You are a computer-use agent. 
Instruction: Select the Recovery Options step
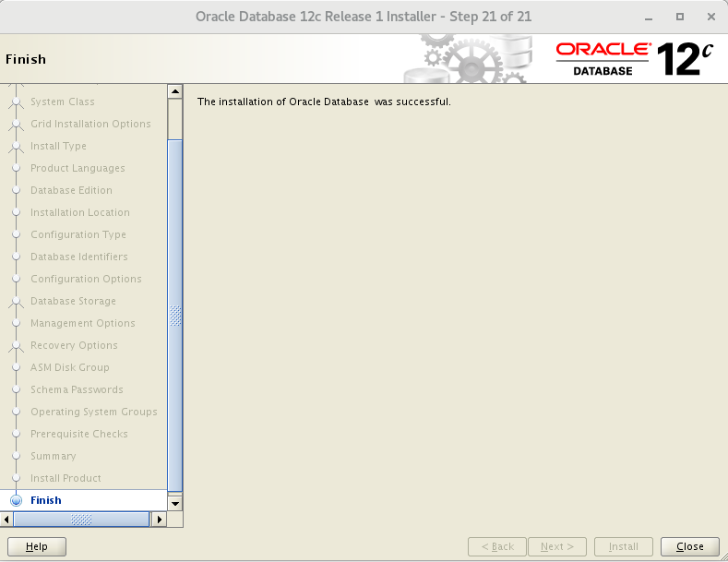75,345
